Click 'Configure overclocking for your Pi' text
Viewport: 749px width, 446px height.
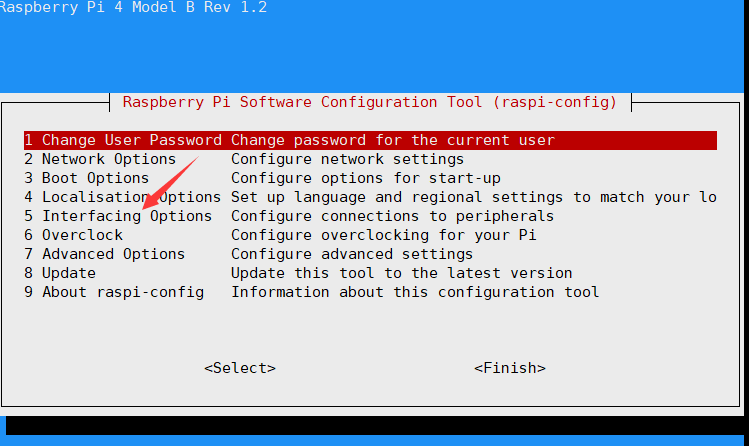coord(383,235)
